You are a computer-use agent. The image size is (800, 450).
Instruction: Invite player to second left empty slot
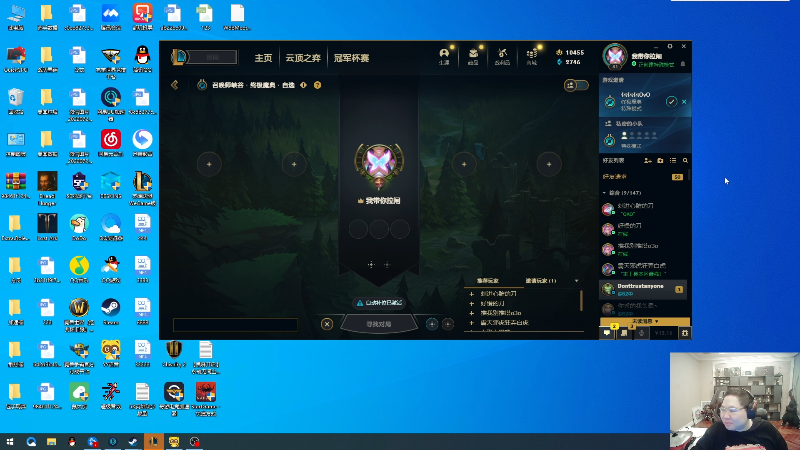point(294,164)
